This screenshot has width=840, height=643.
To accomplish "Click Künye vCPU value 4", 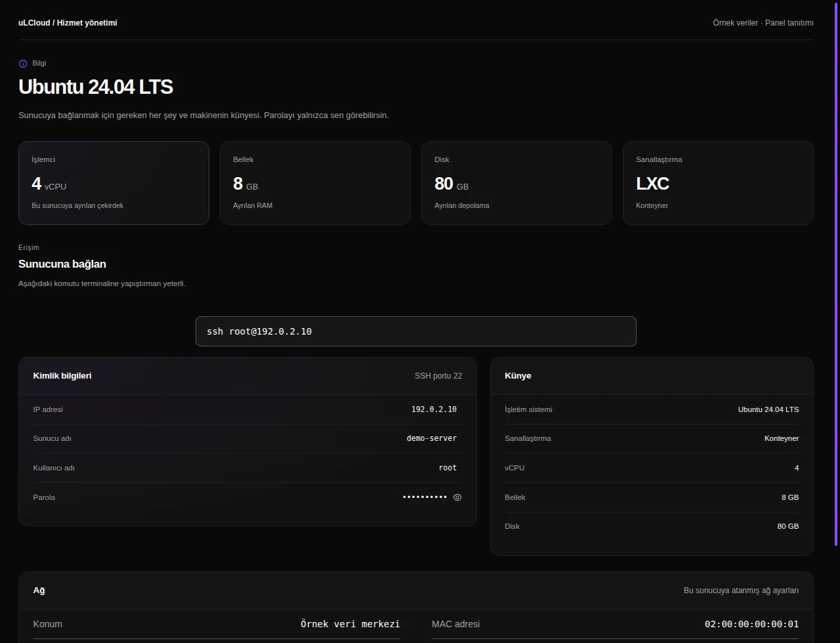I will pos(797,468).
